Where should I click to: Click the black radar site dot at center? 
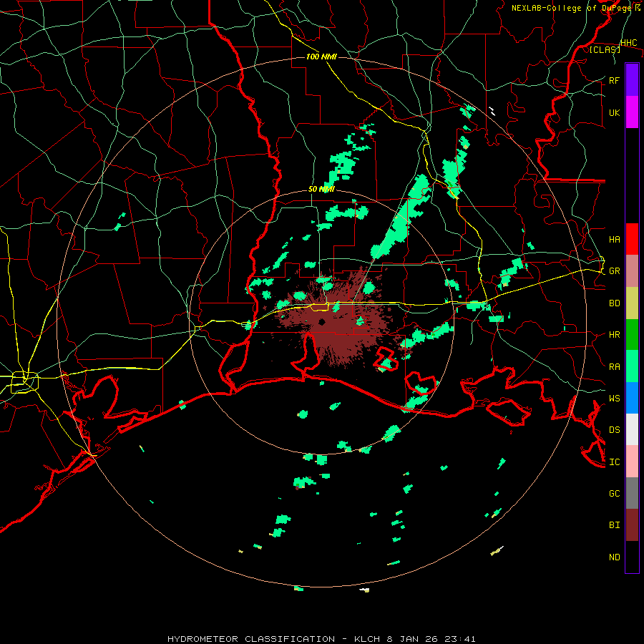(321, 321)
